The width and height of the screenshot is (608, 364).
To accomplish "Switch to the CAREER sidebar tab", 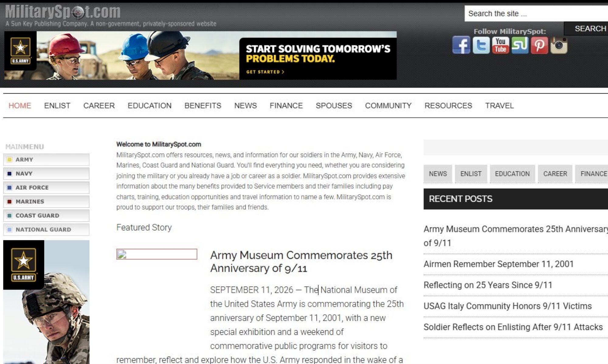I will pyautogui.click(x=555, y=174).
